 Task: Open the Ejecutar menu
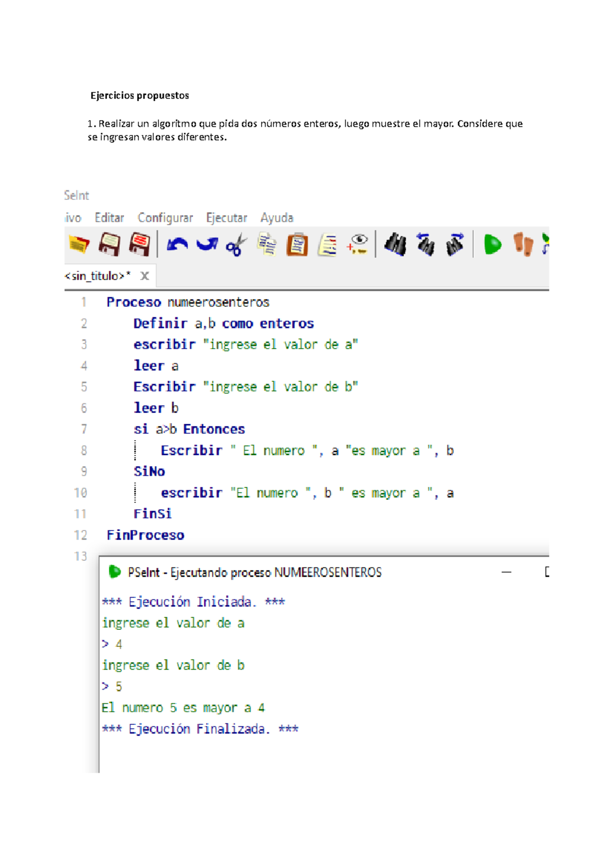(x=226, y=218)
